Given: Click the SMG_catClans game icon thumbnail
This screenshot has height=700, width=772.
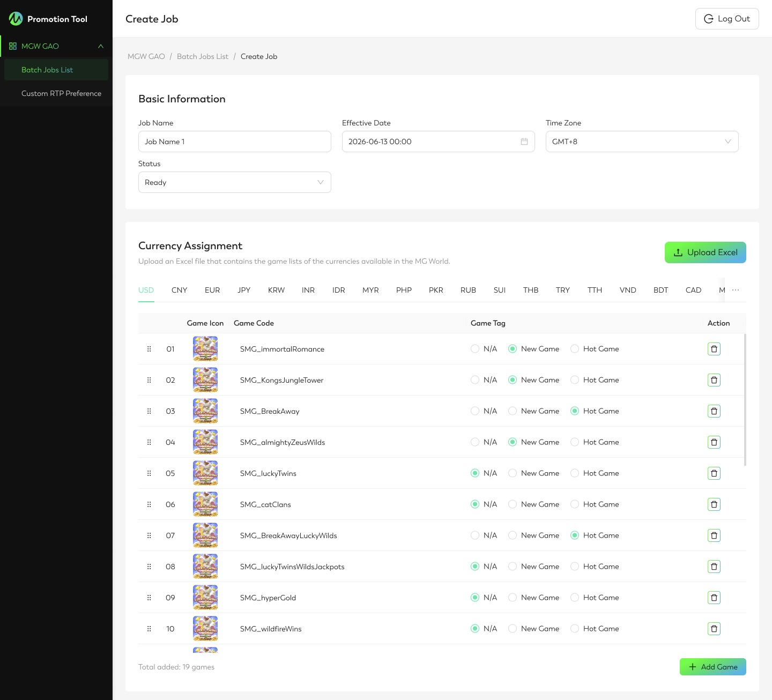Looking at the screenshot, I should point(205,504).
